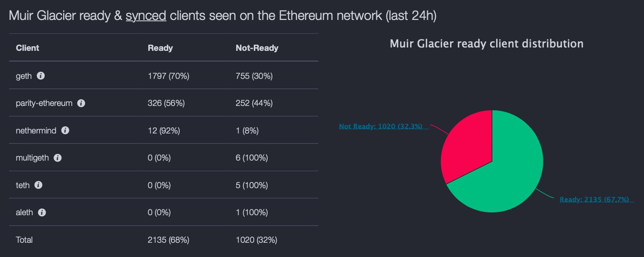Open the aleth info icon
Viewport: 644px width, 257px height.
[42, 212]
